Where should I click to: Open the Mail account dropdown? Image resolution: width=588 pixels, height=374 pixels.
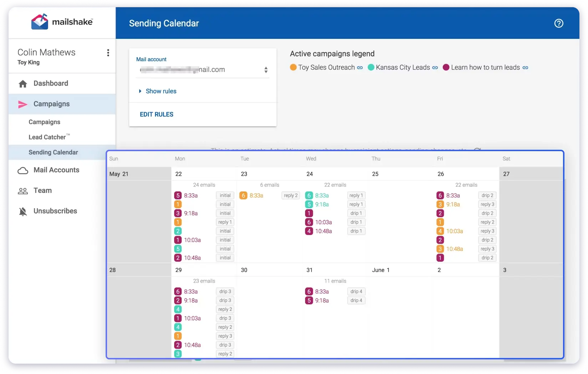pyautogui.click(x=203, y=70)
